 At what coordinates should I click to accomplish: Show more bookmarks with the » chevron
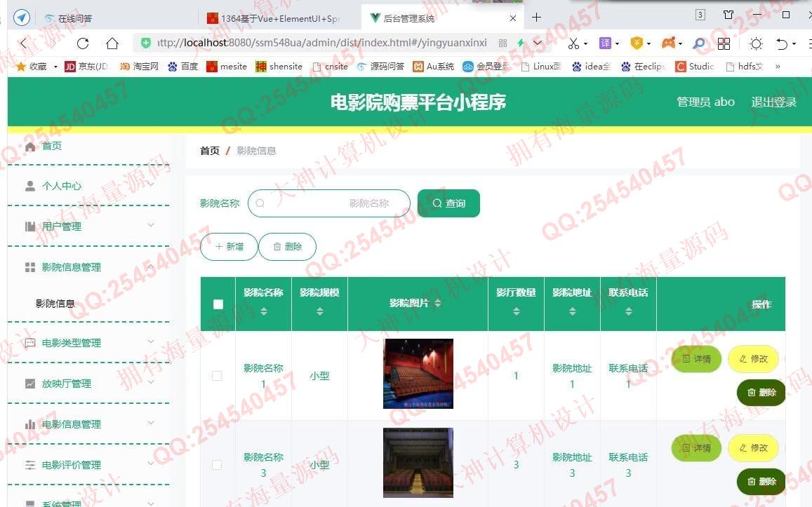[778, 66]
